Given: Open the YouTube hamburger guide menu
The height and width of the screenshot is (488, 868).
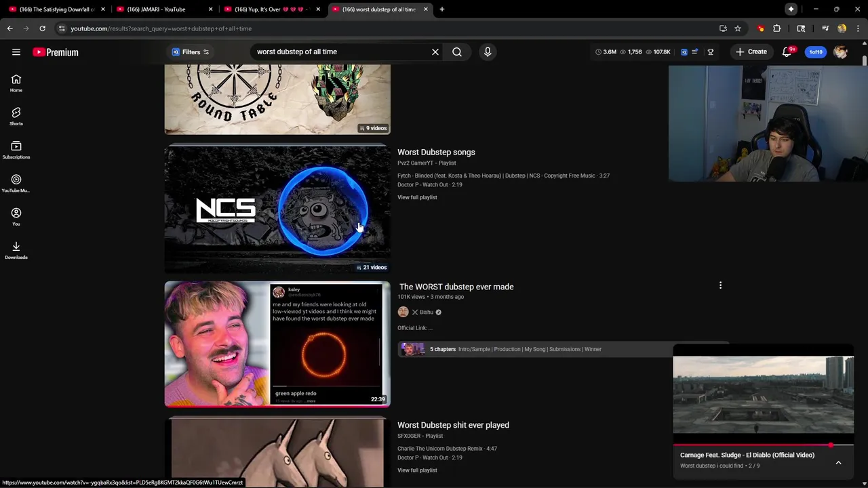Looking at the screenshot, I should [16, 52].
